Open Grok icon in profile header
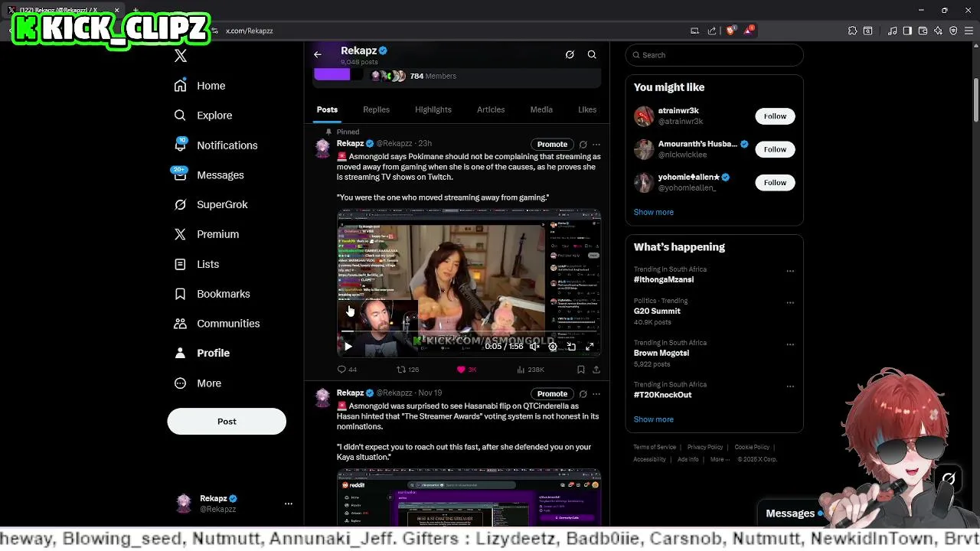 pos(570,54)
